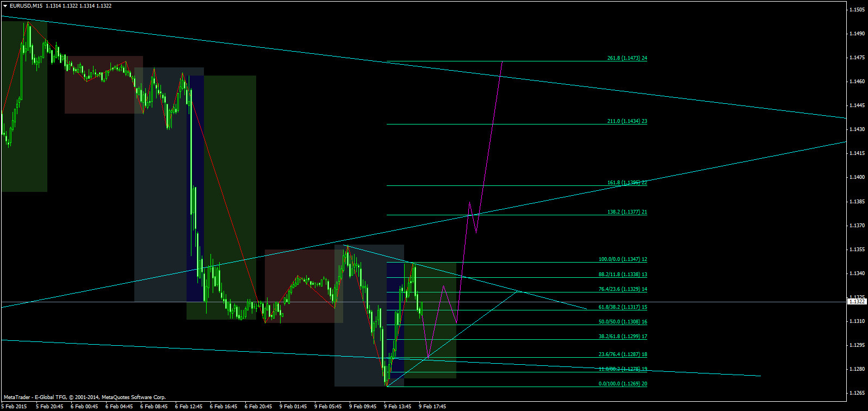The width and height of the screenshot is (868, 411).
Task: Click the 0.0/100.0 (1.1269) Fibonacci label
Action: pyautogui.click(x=622, y=384)
